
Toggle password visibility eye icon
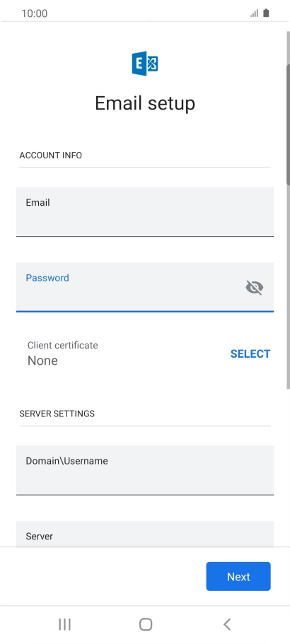click(x=254, y=288)
